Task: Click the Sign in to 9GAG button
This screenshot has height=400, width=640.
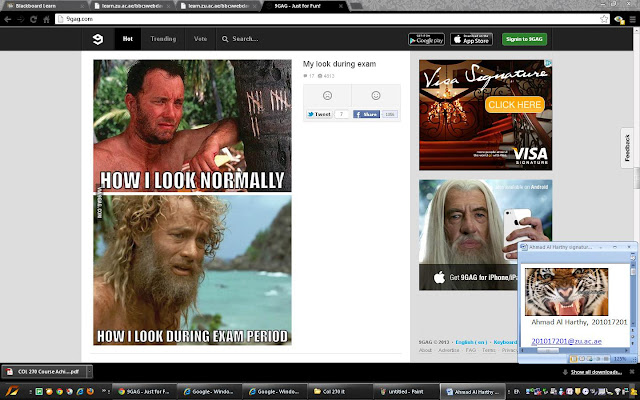Action: 524,39
